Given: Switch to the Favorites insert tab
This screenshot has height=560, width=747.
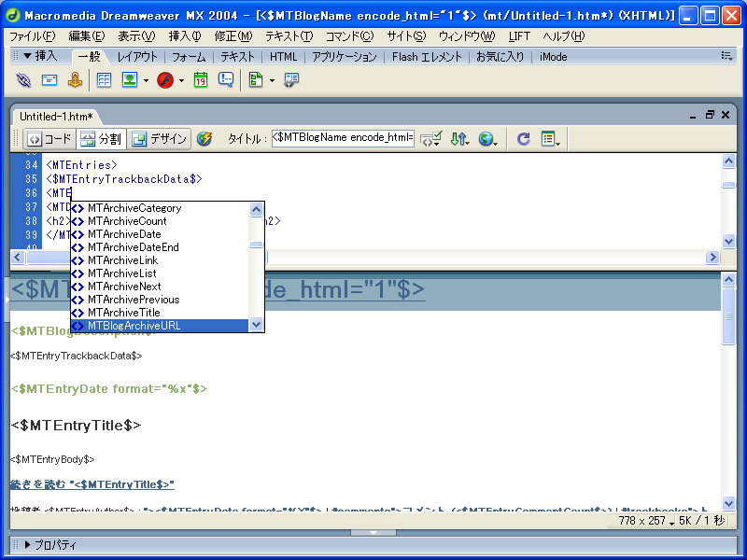Looking at the screenshot, I should [500, 57].
